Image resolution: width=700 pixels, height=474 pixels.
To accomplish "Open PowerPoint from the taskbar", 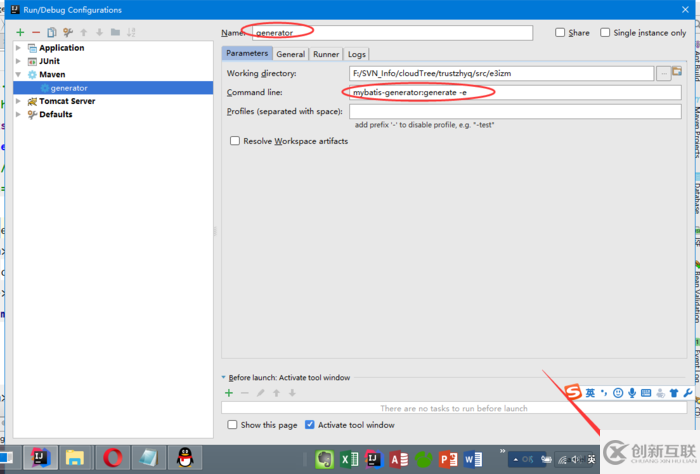I will click(448, 459).
